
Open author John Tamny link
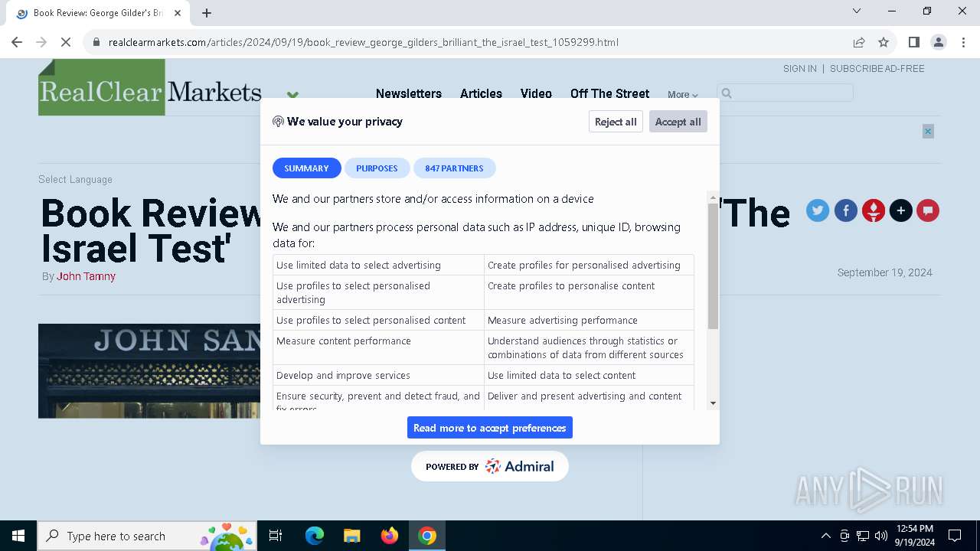pos(86,276)
